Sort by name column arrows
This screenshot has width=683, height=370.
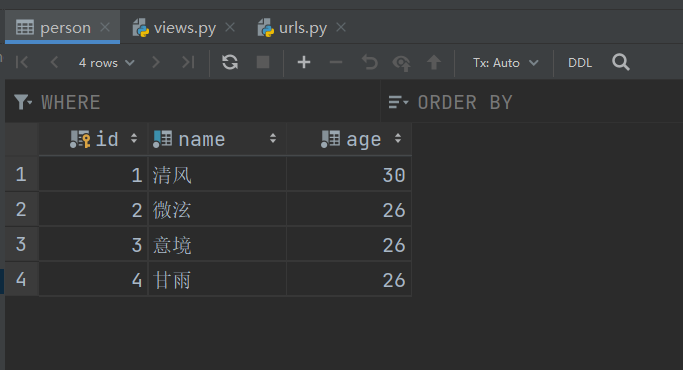click(273, 139)
